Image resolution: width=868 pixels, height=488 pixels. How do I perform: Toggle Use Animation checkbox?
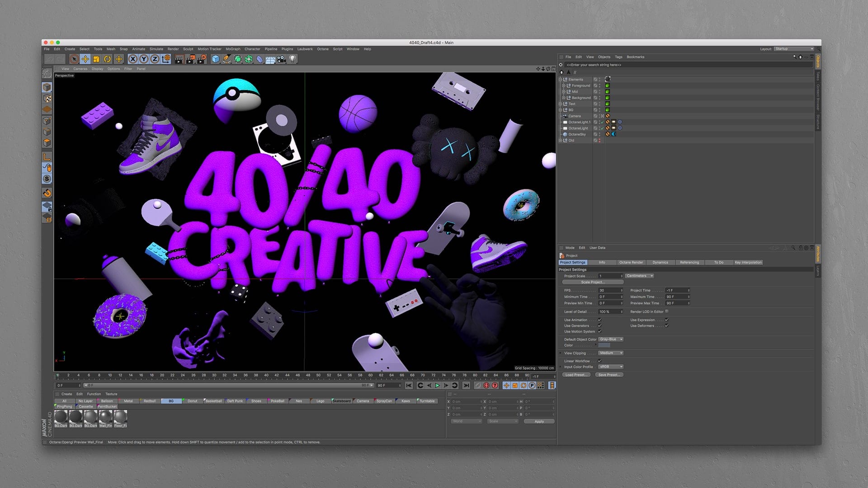(600, 320)
